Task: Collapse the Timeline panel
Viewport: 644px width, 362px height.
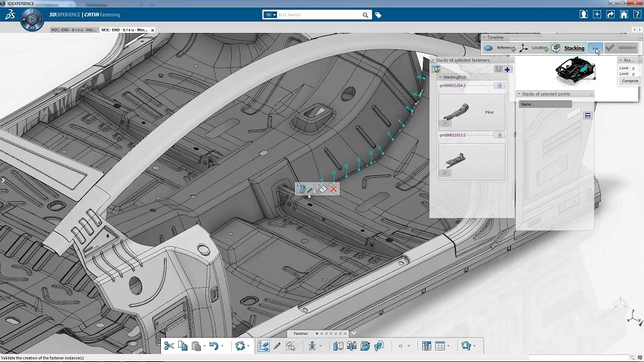Action: pos(484,37)
